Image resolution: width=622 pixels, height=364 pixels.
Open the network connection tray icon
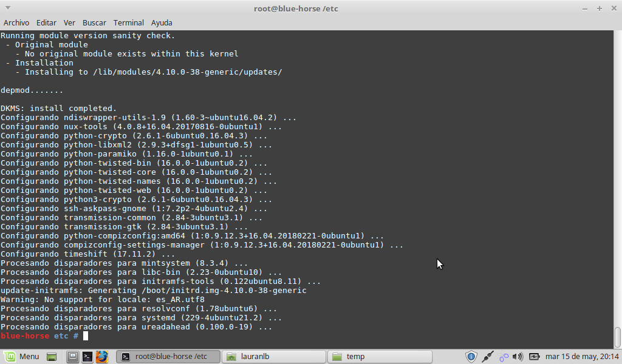pyautogui.click(x=487, y=356)
